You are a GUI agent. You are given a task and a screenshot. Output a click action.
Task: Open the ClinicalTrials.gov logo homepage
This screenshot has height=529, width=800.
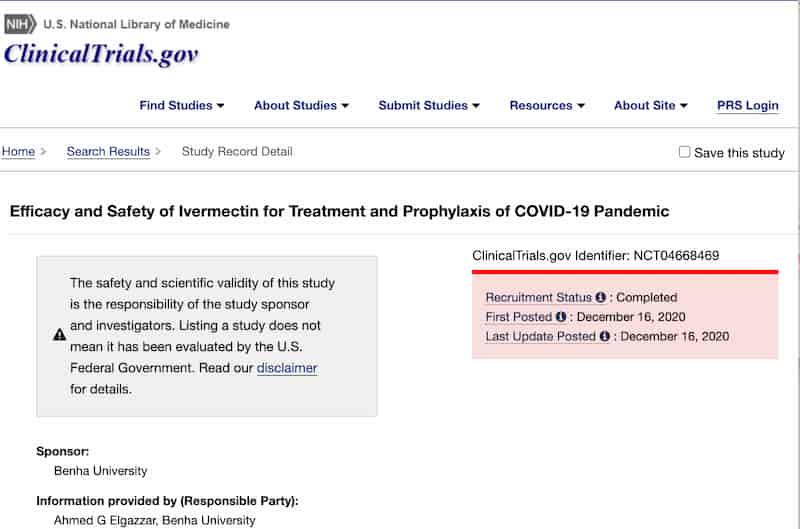[101, 54]
